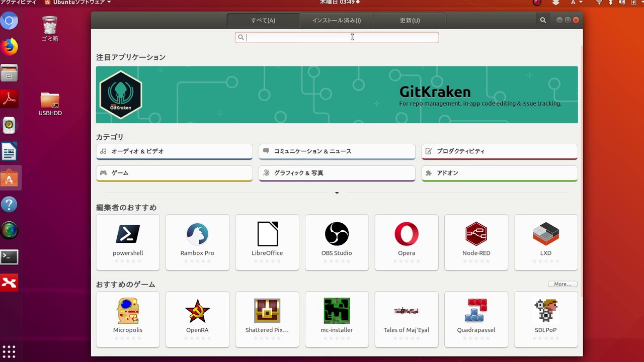Switch to the インストール済み(I) tab
The width and height of the screenshot is (644, 362).
[337, 20]
